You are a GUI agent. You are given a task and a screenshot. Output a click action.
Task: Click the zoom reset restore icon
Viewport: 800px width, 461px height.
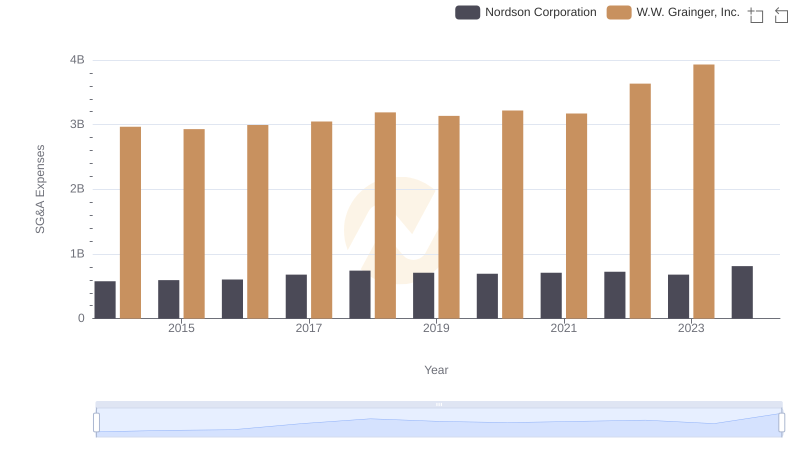pyautogui.click(x=781, y=15)
